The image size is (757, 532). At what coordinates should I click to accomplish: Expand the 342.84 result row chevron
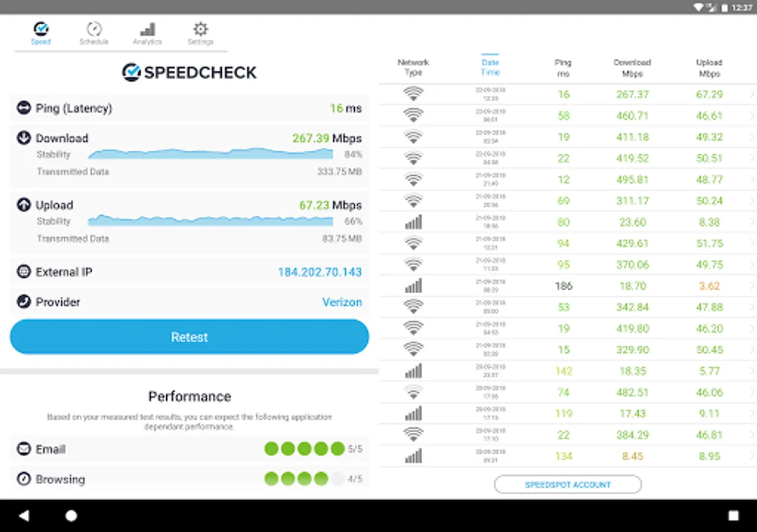point(752,307)
